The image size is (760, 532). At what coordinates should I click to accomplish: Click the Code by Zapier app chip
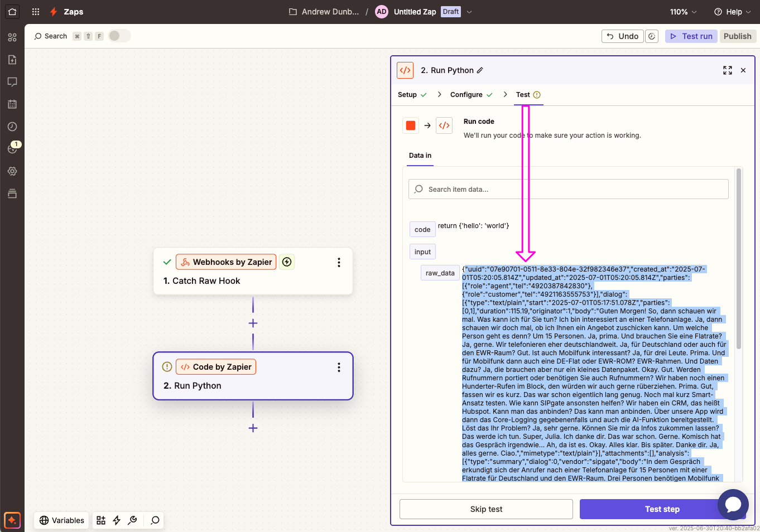216,367
